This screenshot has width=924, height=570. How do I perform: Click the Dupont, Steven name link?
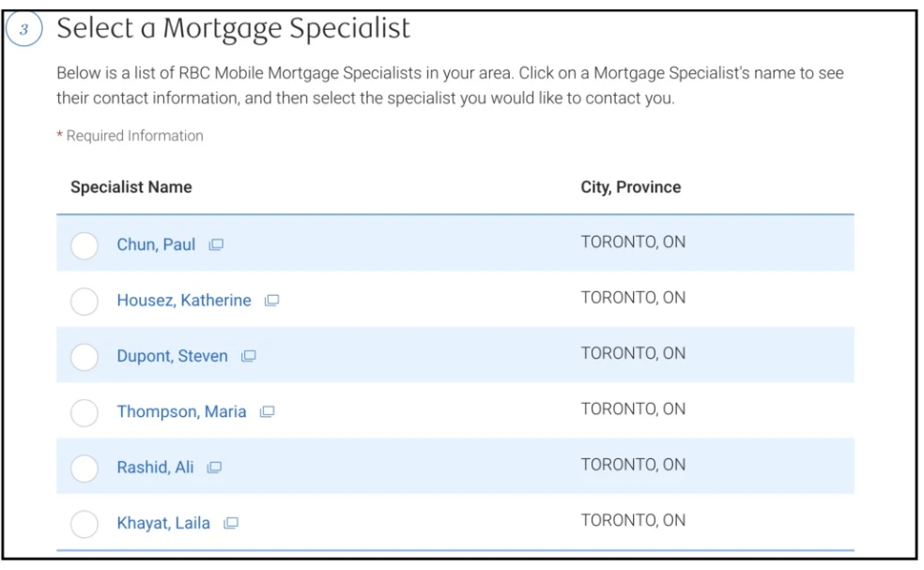(x=172, y=356)
